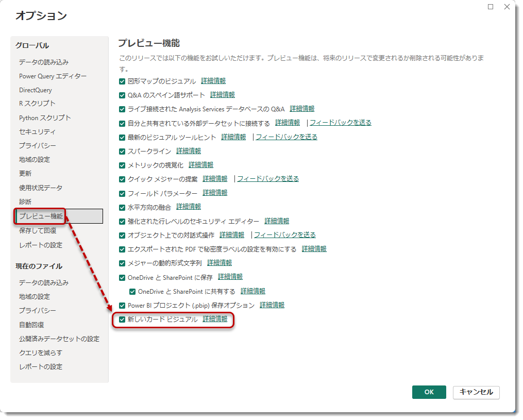Toggle OneDrive と SharePoint に保存 checkbox
523x420 pixels.
tap(122, 278)
